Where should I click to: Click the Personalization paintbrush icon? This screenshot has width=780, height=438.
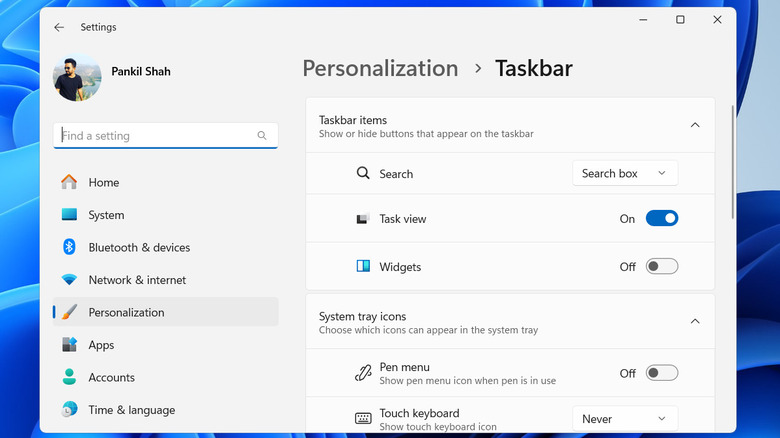(x=69, y=312)
